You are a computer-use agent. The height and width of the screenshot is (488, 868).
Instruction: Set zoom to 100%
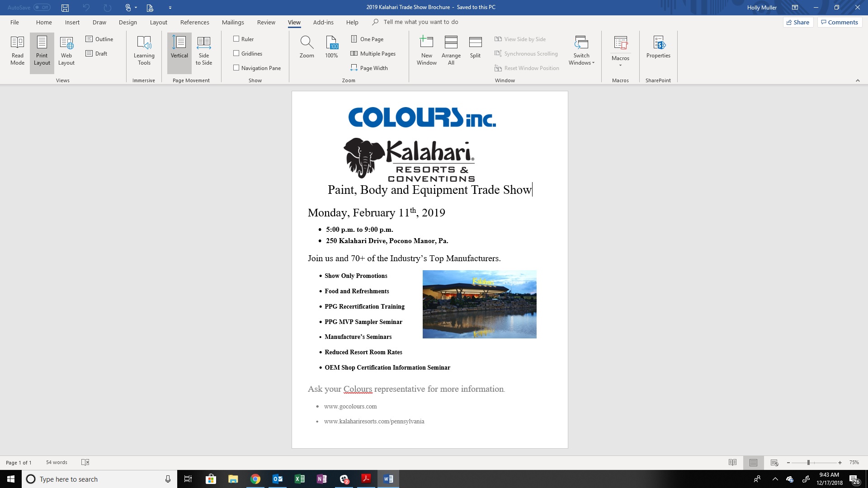(331, 48)
